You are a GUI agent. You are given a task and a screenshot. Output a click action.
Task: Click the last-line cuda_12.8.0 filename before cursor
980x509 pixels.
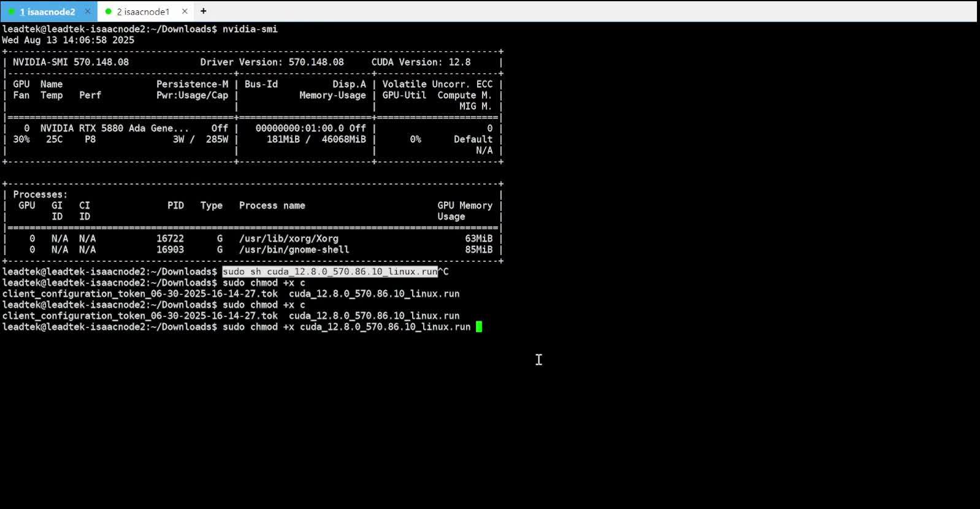(385, 327)
